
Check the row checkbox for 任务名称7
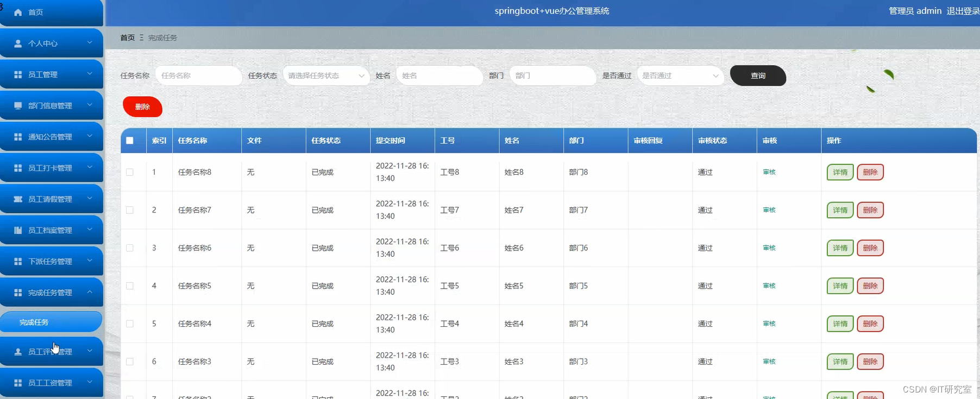click(x=129, y=210)
